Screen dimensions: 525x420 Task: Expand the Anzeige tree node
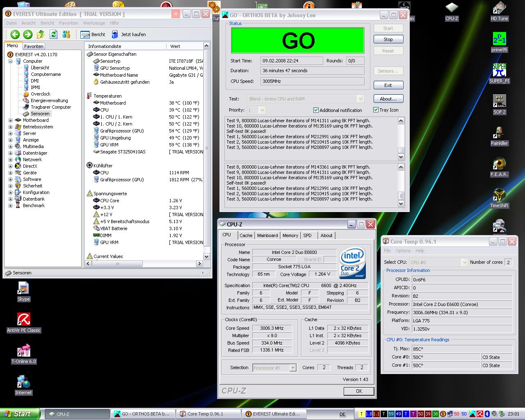pyautogui.click(x=11, y=140)
